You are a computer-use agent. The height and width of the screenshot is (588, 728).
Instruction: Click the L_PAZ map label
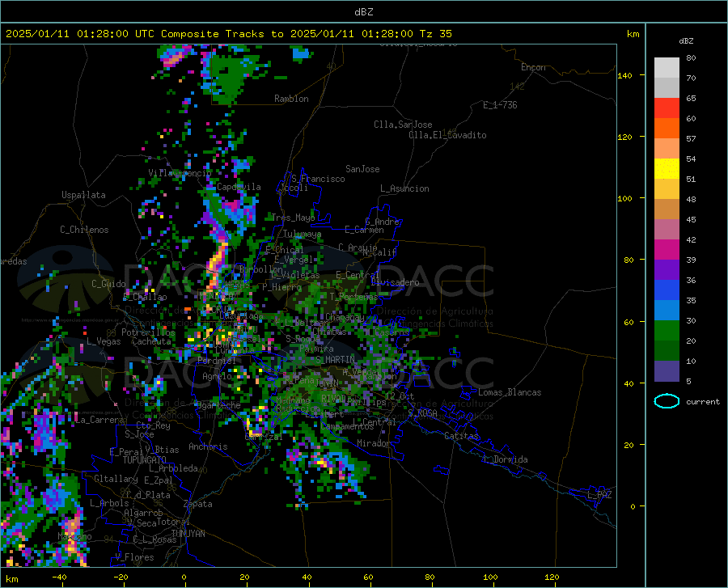coord(599,495)
